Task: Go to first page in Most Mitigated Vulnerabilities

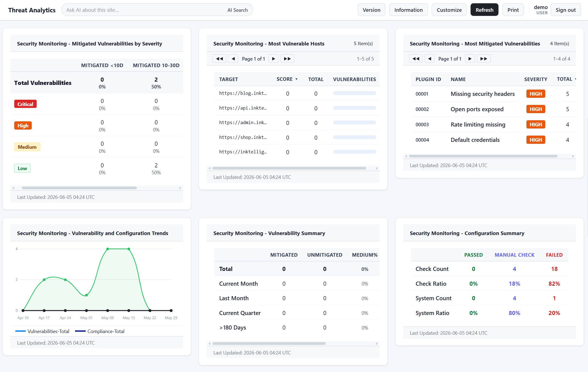Action: [416, 59]
